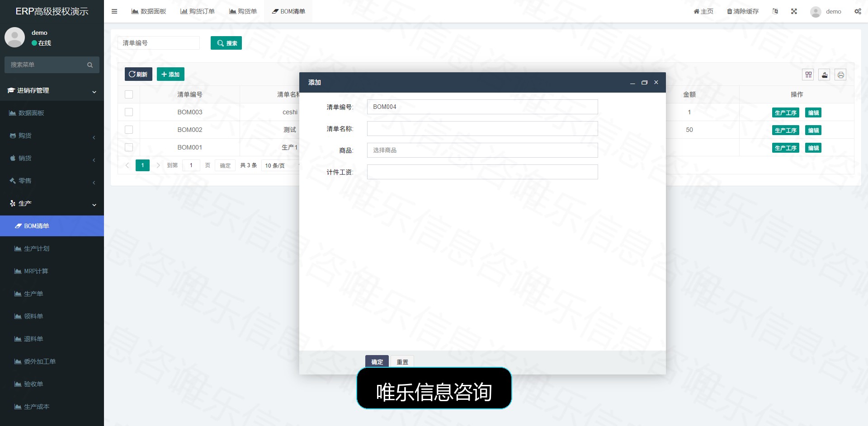Check the BOM001 row checkbox

click(129, 147)
